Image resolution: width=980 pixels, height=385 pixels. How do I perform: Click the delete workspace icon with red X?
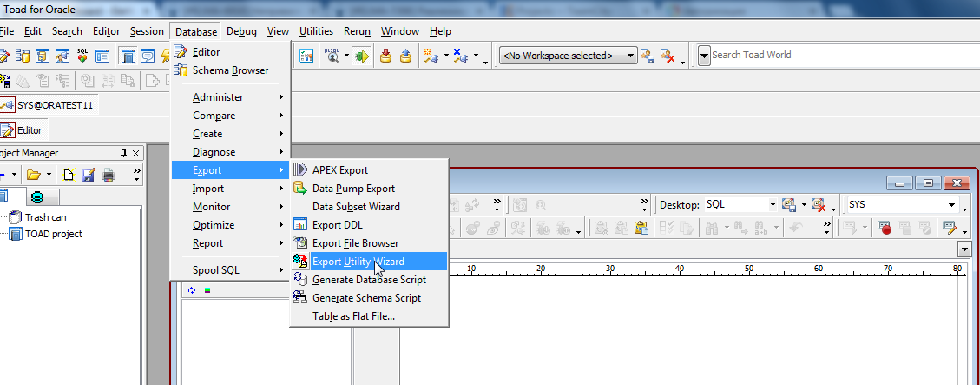click(x=668, y=56)
